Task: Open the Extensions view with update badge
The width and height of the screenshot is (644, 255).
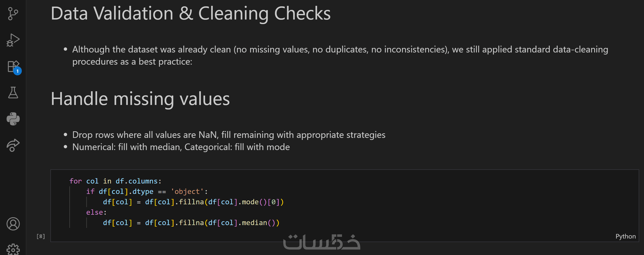Action: point(13,67)
